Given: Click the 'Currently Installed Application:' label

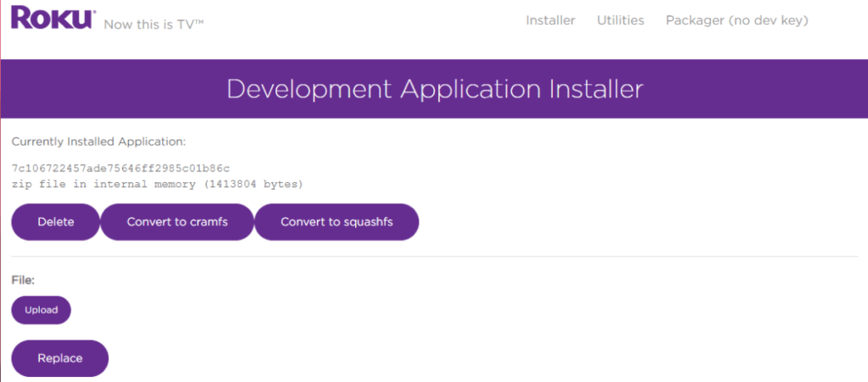Looking at the screenshot, I should [x=98, y=141].
